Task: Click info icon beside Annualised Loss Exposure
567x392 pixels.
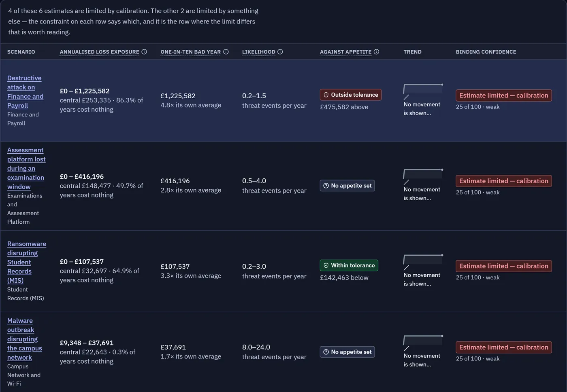Action: pos(144,52)
